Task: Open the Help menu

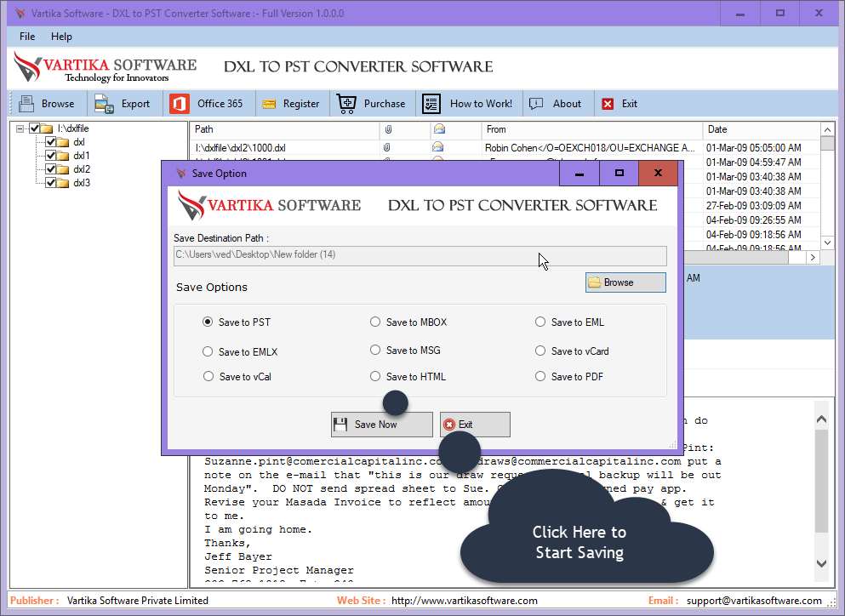Action: pos(61,36)
